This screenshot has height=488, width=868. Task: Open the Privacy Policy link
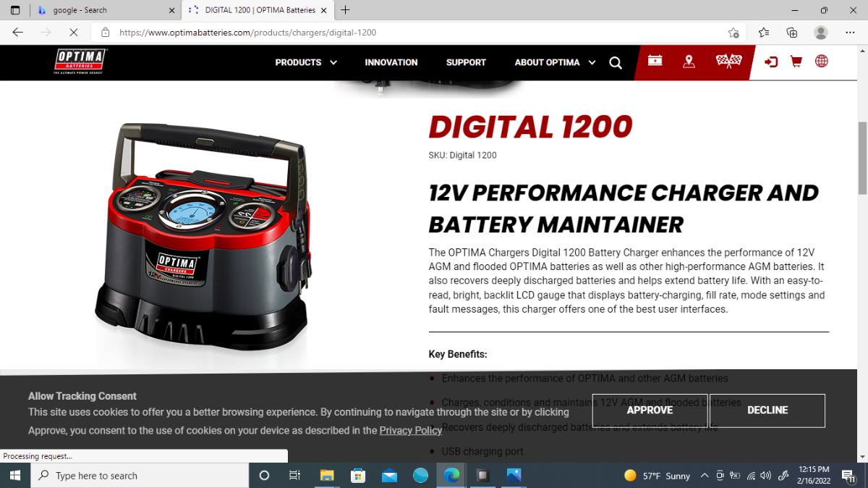click(410, 430)
